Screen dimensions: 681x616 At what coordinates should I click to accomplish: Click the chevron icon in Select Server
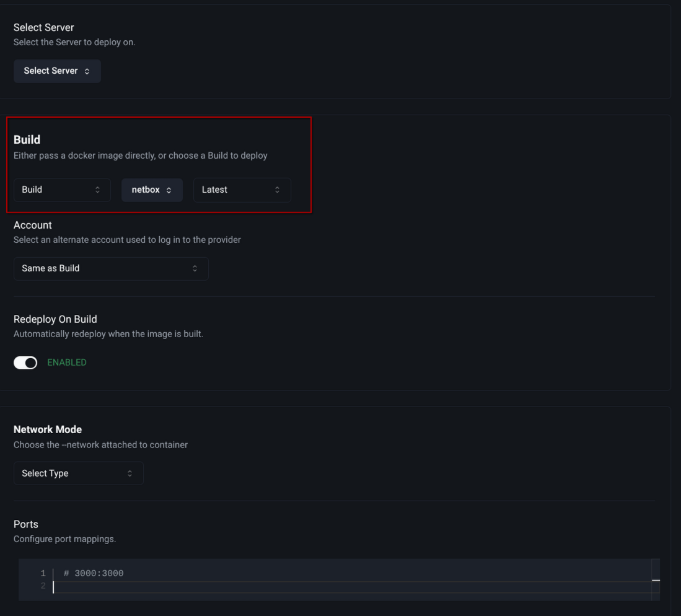tap(87, 71)
